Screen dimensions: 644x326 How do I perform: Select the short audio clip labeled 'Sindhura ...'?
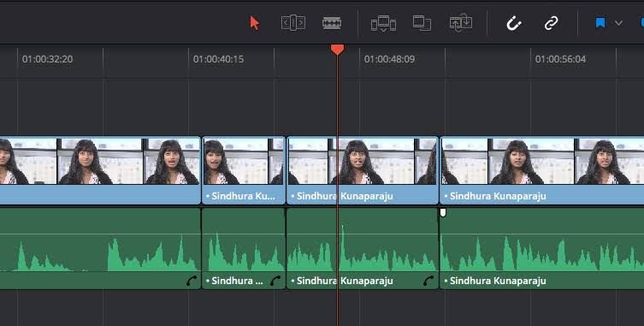(244, 248)
